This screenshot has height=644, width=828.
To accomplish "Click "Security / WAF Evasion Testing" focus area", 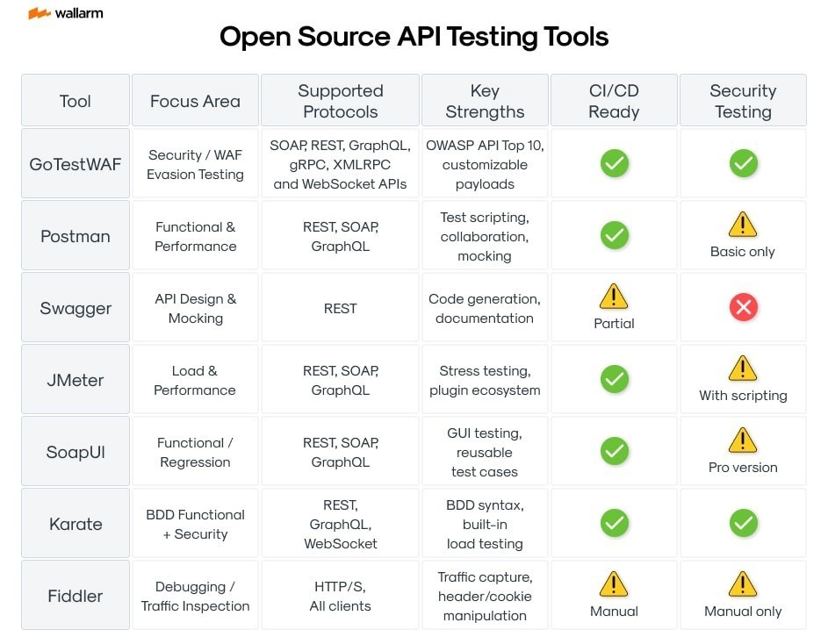I will 196,164.
